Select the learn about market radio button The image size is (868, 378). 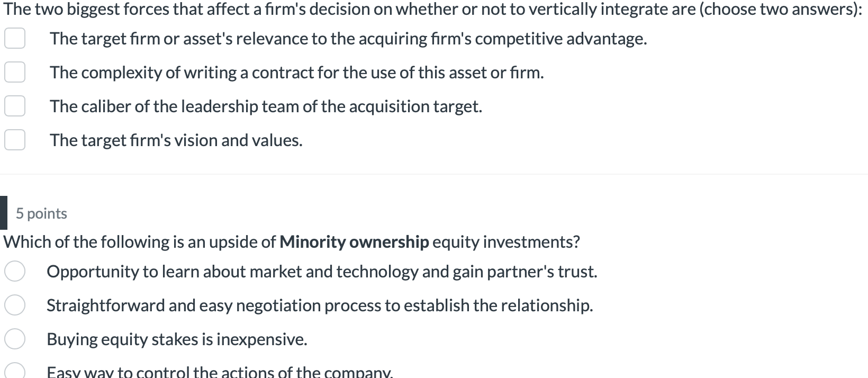tap(15, 271)
